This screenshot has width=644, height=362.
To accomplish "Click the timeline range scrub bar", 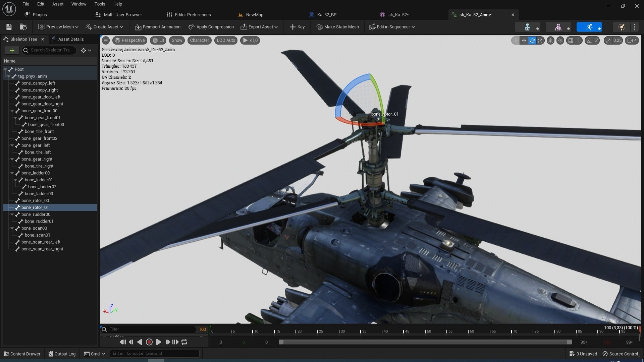I will pyautogui.click(x=425, y=342).
